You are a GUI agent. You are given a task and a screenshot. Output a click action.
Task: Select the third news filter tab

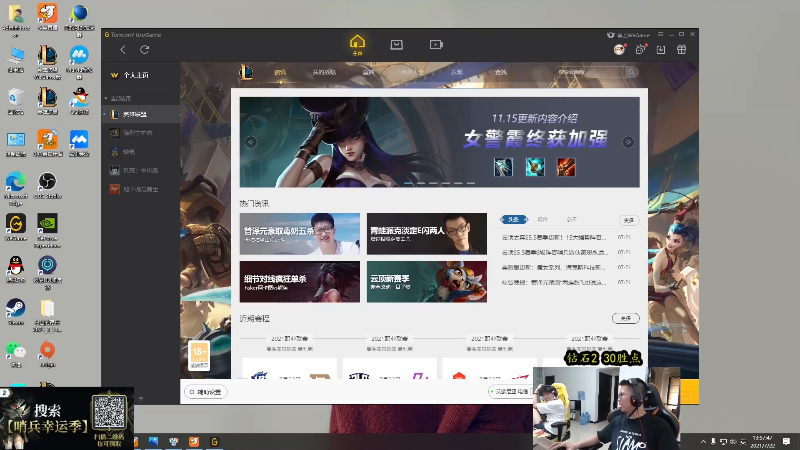pyautogui.click(x=571, y=219)
